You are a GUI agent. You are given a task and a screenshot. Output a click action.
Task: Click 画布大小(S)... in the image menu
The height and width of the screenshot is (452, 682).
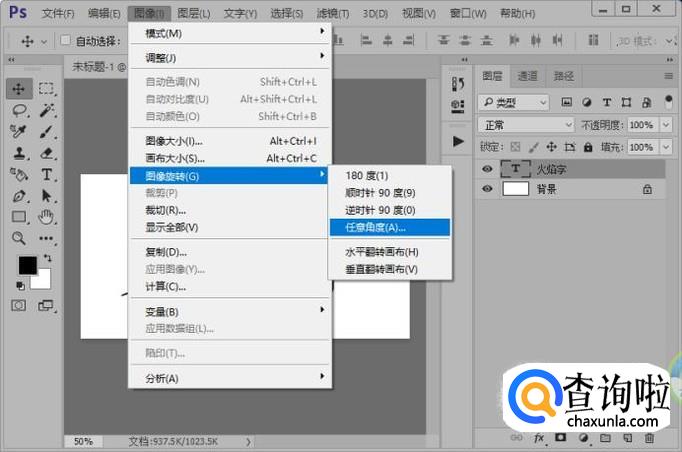click(175, 158)
